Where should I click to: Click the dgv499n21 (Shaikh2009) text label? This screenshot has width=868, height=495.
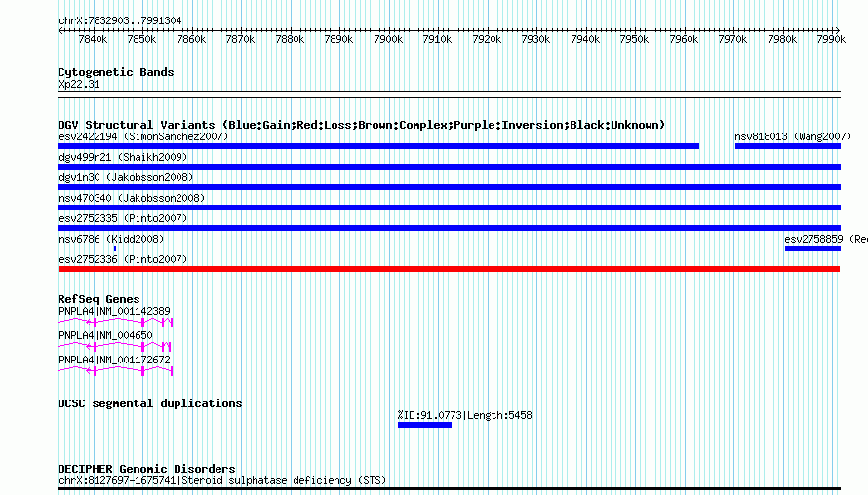pyautogui.click(x=123, y=157)
